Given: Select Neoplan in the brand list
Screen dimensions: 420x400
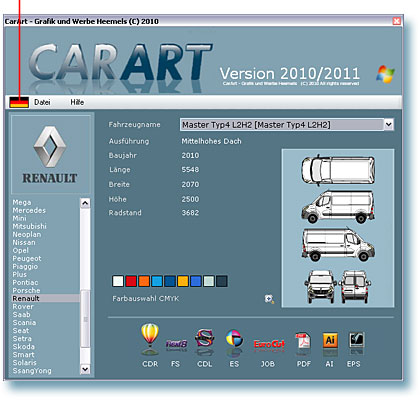Looking at the screenshot, I should tap(27, 234).
